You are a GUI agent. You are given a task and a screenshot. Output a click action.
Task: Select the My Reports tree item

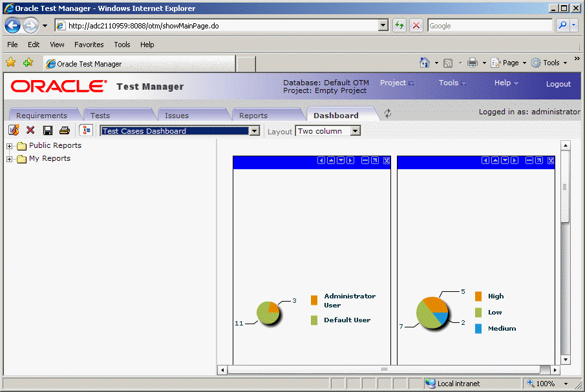(50, 158)
